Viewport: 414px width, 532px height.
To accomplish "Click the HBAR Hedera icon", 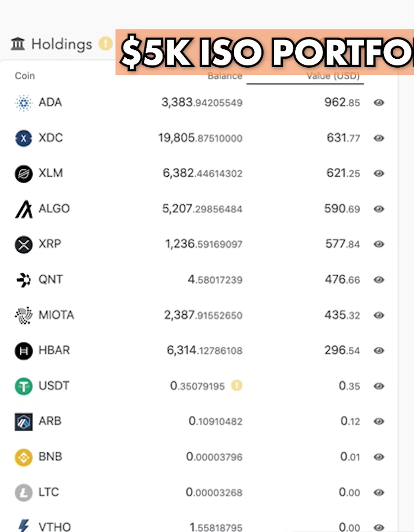I will point(23,351).
